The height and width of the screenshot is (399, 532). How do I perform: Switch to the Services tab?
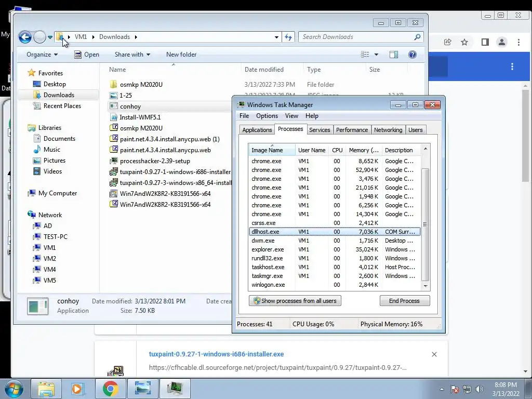320,129
